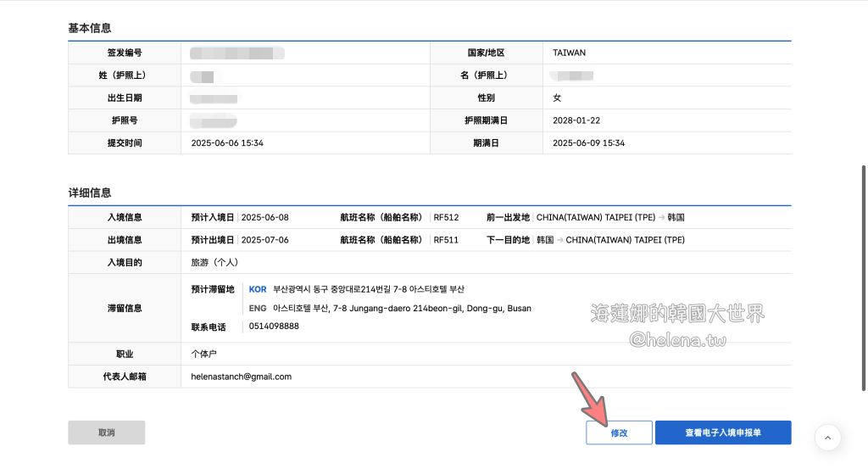This screenshot has width=868, height=469.
Task: Click the arrow between TAIPEI (TPE) and 韩国 in 入境信息
Action: (660, 217)
